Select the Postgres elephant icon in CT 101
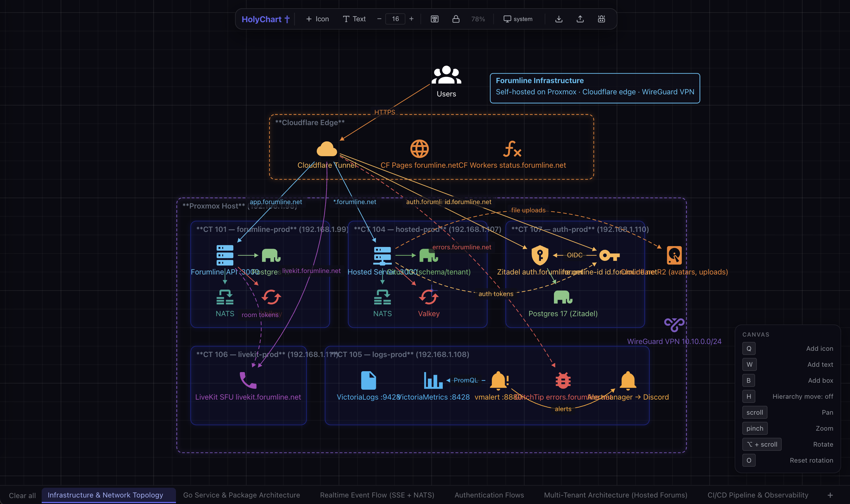 pyautogui.click(x=271, y=255)
